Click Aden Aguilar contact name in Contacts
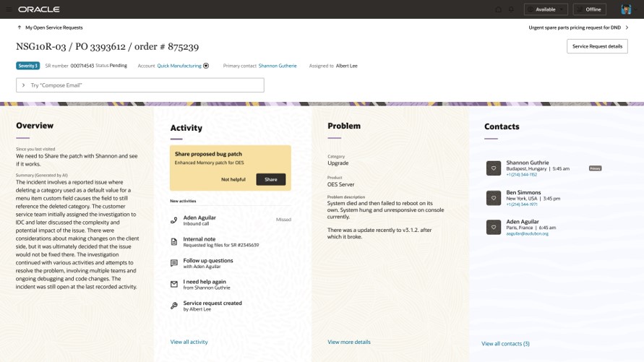The height and width of the screenshot is (362, 644). pos(522,222)
